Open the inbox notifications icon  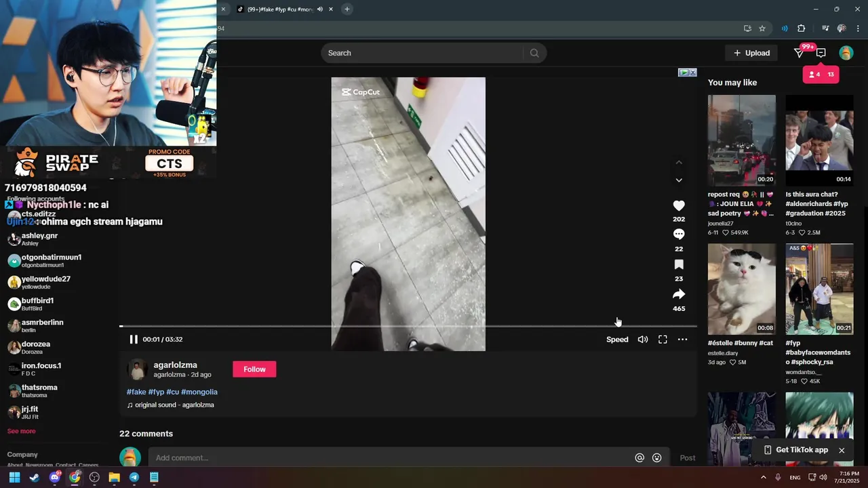821,53
